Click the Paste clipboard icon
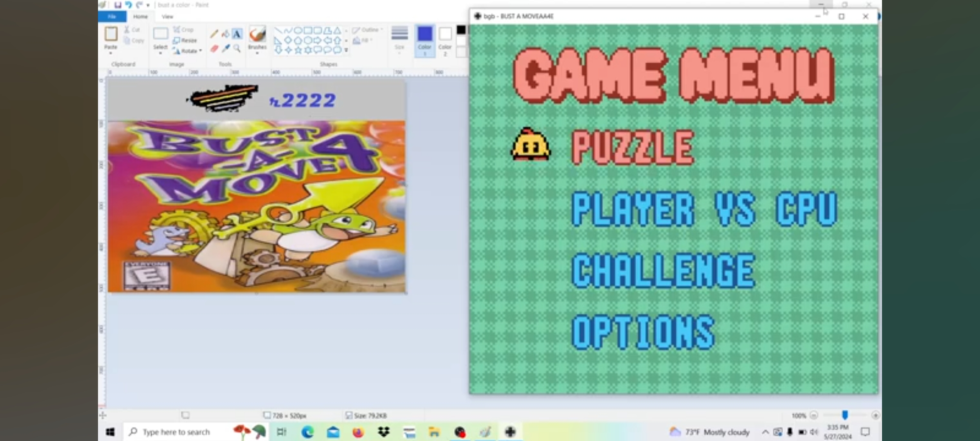 click(111, 34)
